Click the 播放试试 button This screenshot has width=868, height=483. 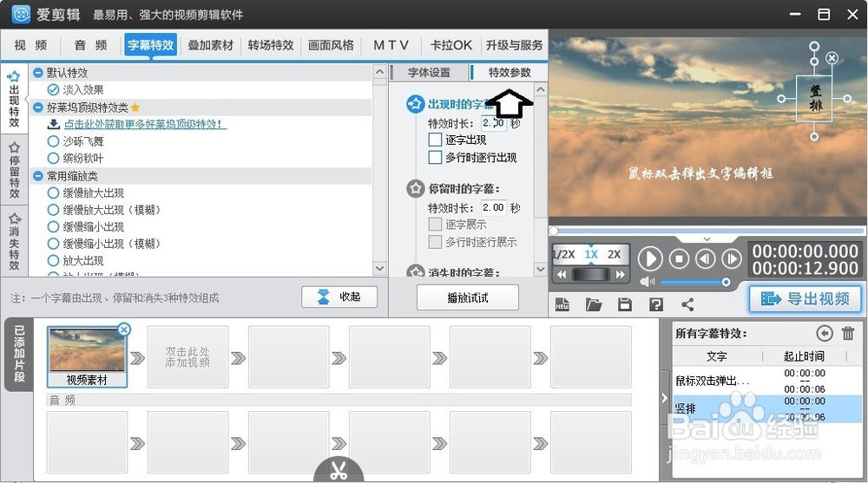pos(468,297)
